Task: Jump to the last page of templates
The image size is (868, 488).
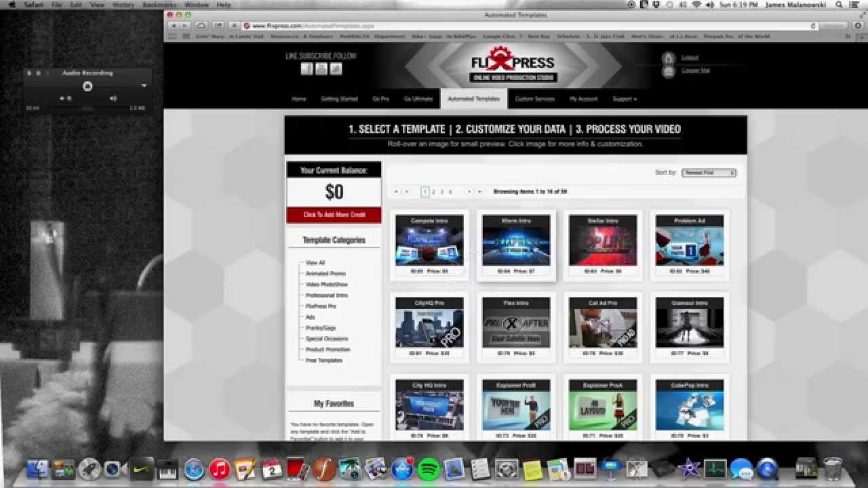Action: (479, 192)
